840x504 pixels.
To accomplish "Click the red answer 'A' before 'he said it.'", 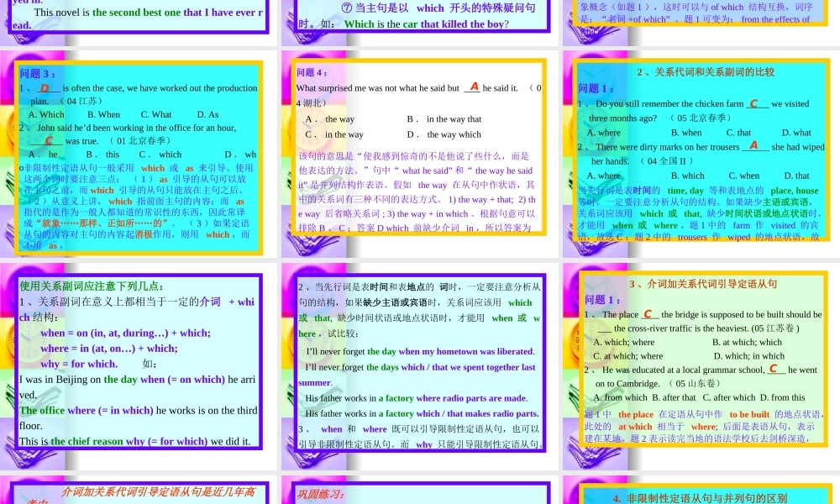I will point(474,87).
